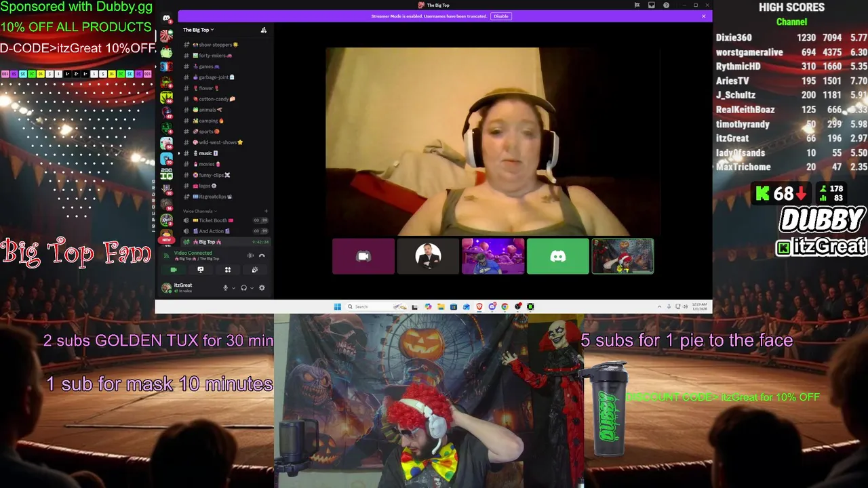
Task: Open the Discord home icon
Action: 166,19
